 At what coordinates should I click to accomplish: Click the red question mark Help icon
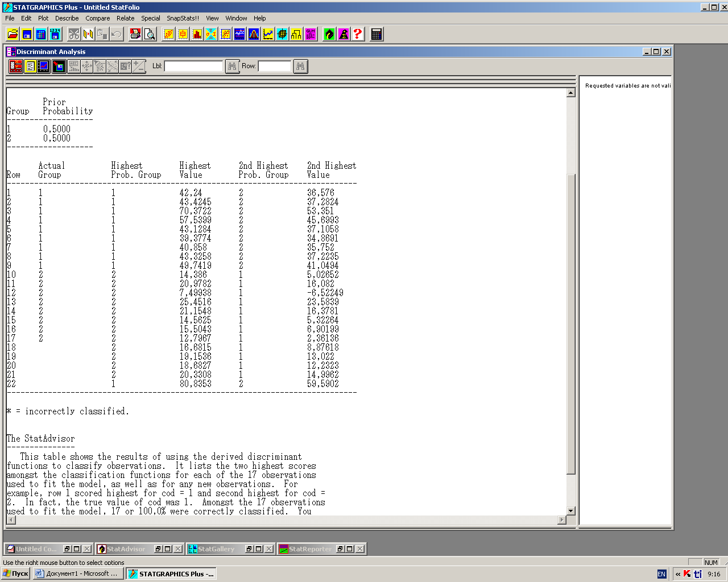tap(358, 34)
